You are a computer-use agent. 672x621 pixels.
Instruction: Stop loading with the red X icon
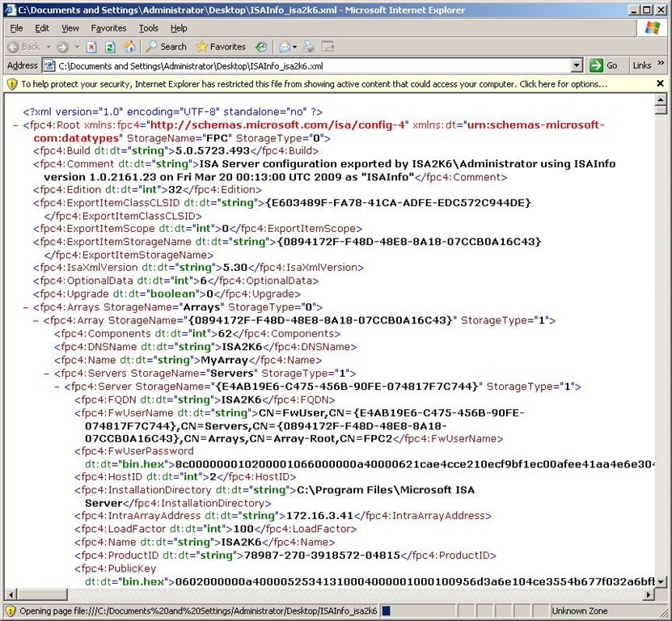pos(91,47)
